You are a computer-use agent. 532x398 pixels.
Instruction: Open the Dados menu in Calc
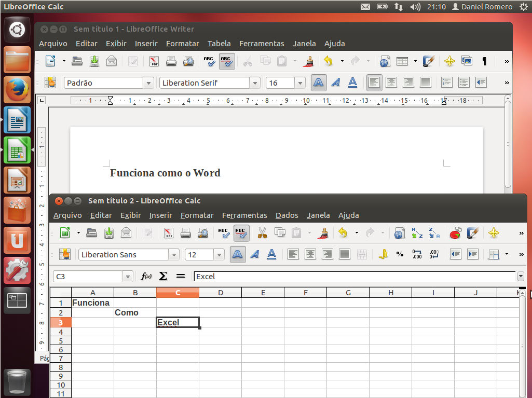click(287, 215)
